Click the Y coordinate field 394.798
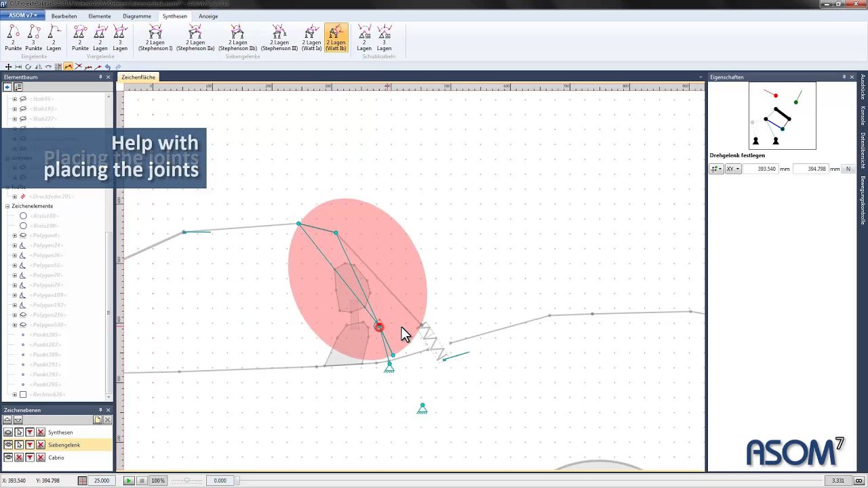 click(x=810, y=169)
